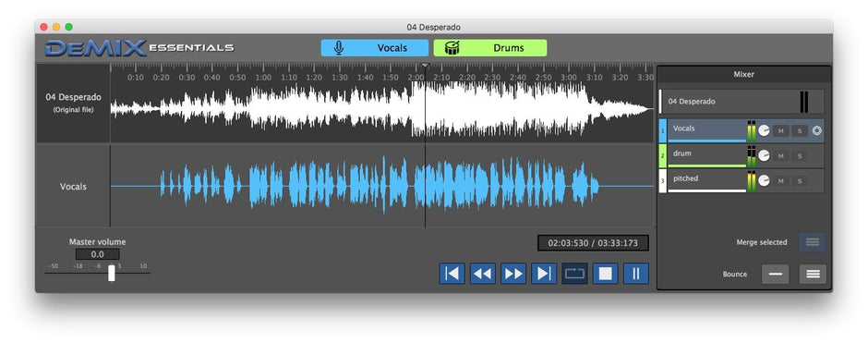
Task: Click the 1:00 mark on the timeline ruler
Action: click(263, 78)
